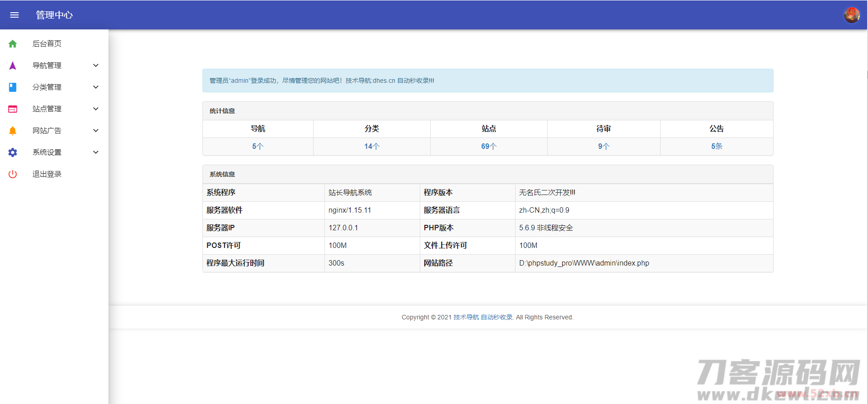
Task: Click the purple navigation arrow icon
Action: click(x=13, y=66)
